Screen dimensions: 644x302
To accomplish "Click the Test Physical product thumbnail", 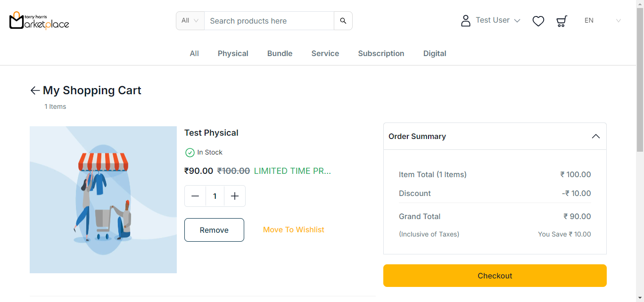I will 103,200.
